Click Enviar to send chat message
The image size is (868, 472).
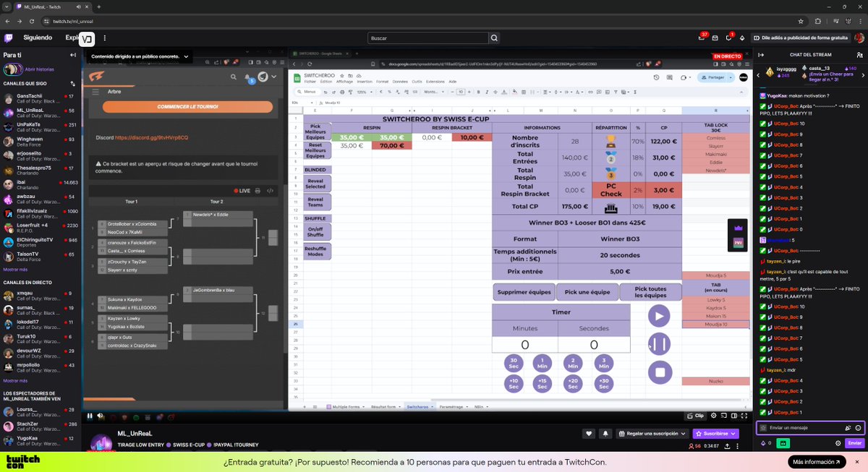tap(854, 443)
